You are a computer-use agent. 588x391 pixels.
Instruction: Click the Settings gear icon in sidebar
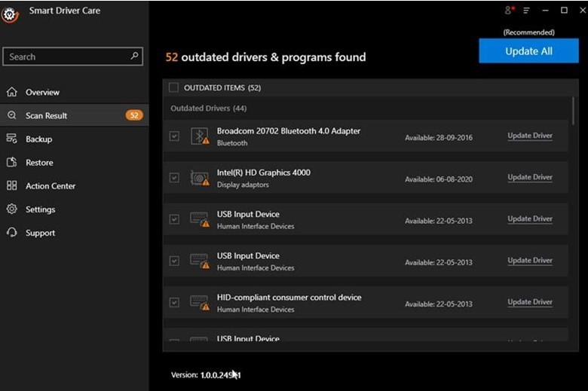pyautogui.click(x=11, y=209)
